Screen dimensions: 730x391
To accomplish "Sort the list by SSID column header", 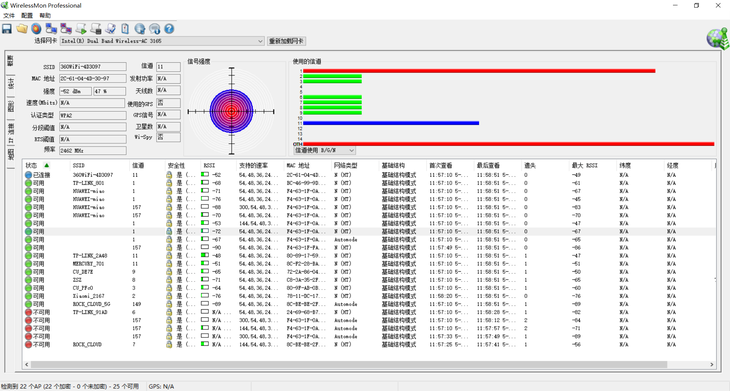I will [x=100, y=165].
